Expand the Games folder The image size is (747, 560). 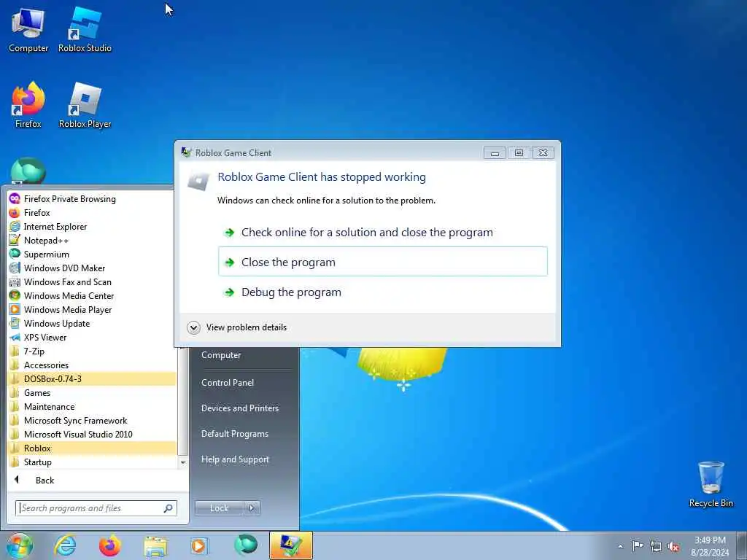point(91,392)
